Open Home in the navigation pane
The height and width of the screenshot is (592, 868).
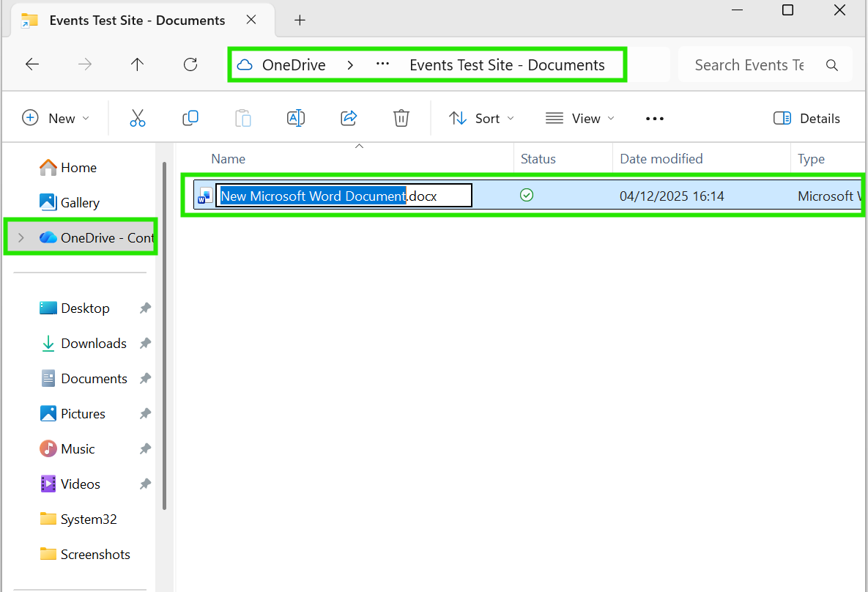(67, 167)
